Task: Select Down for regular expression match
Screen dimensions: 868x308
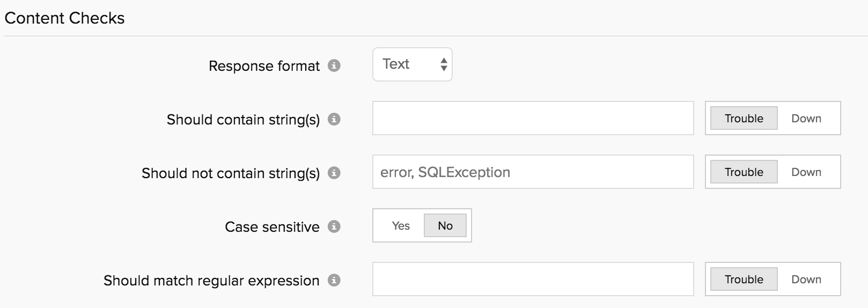Action: [x=806, y=280]
